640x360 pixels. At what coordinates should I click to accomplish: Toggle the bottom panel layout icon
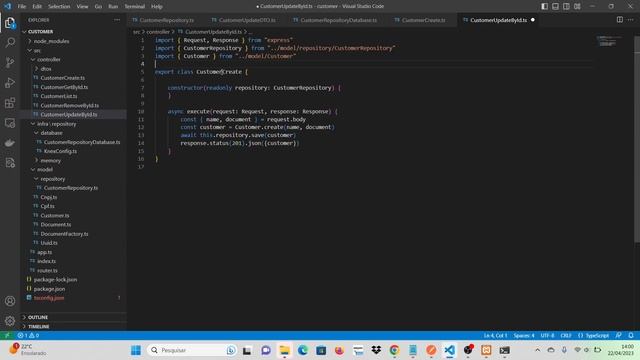coord(556,6)
